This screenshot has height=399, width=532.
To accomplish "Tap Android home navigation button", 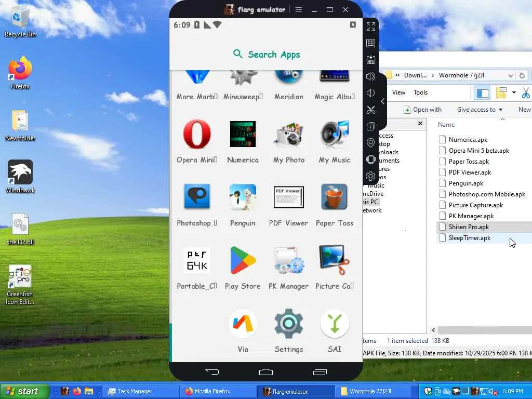I will (266, 372).
